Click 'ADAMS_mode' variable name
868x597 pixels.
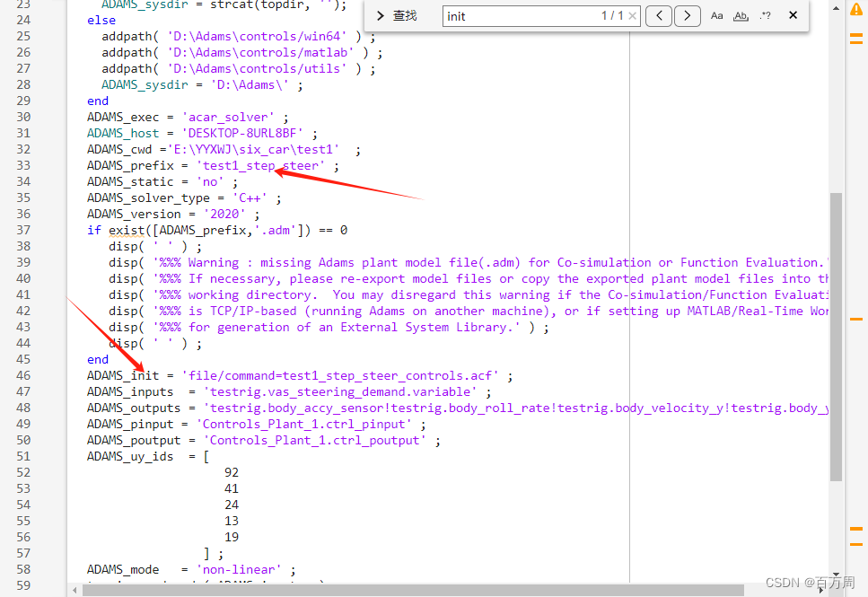pos(123,569)
